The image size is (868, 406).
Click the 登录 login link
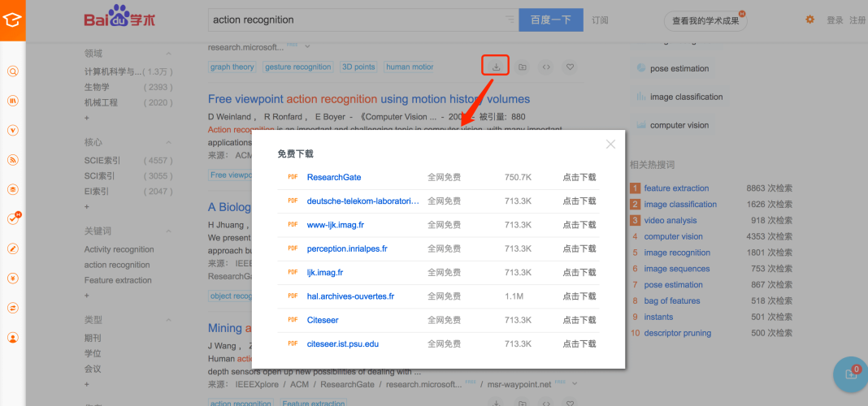click(835, 20)
